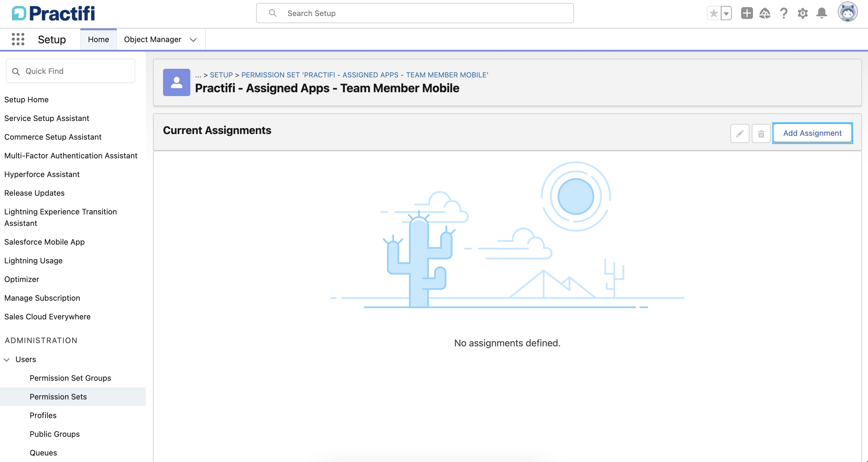The height and width of the screenshot is (462, 868).
Task: Open the setup gear icon
Action: (802, 13)
